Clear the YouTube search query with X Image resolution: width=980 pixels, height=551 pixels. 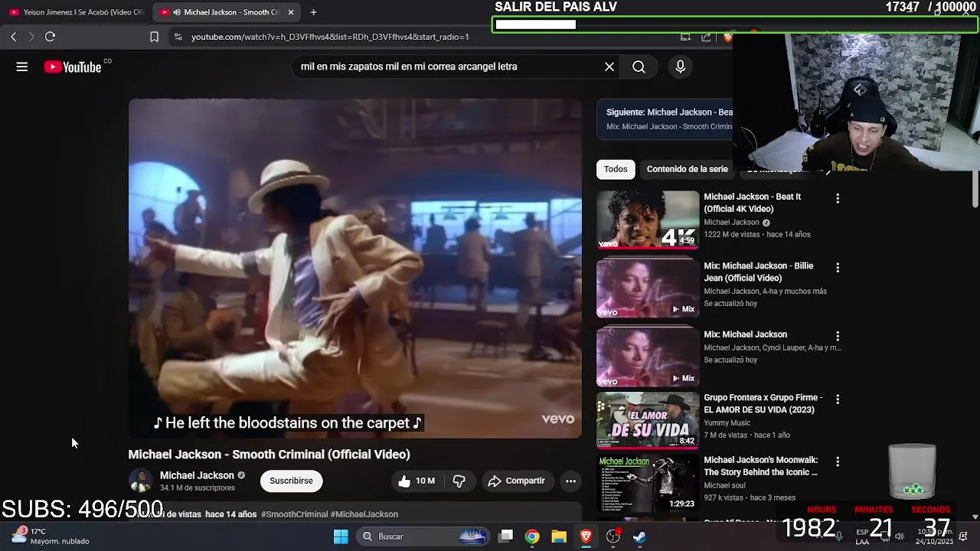(x=609, y=67)
